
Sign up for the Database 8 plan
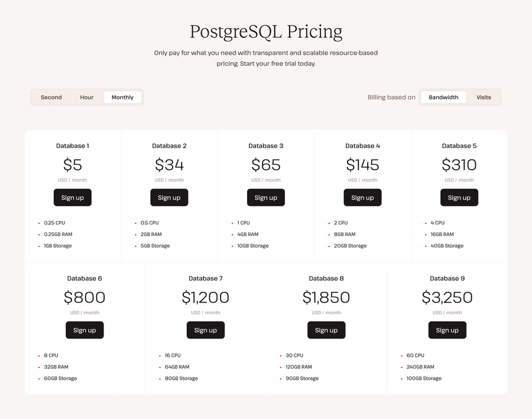point(326,330)
